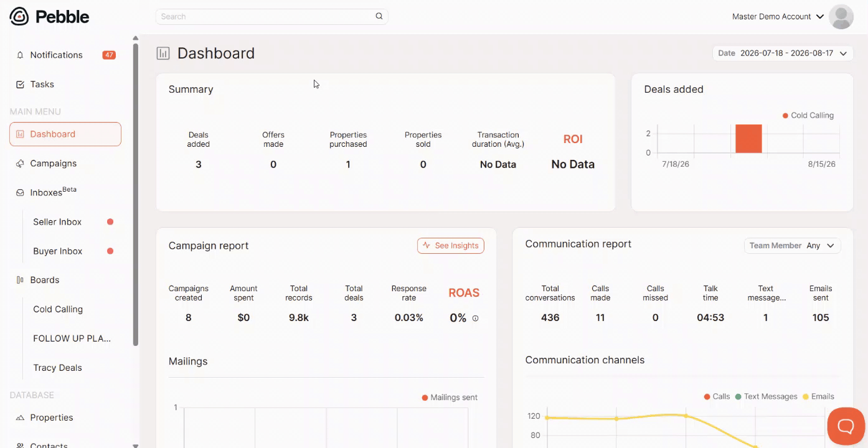Viewport: 868px width, 448px height.
Task: Click the search magnifier icon
Action: point(379,16)
